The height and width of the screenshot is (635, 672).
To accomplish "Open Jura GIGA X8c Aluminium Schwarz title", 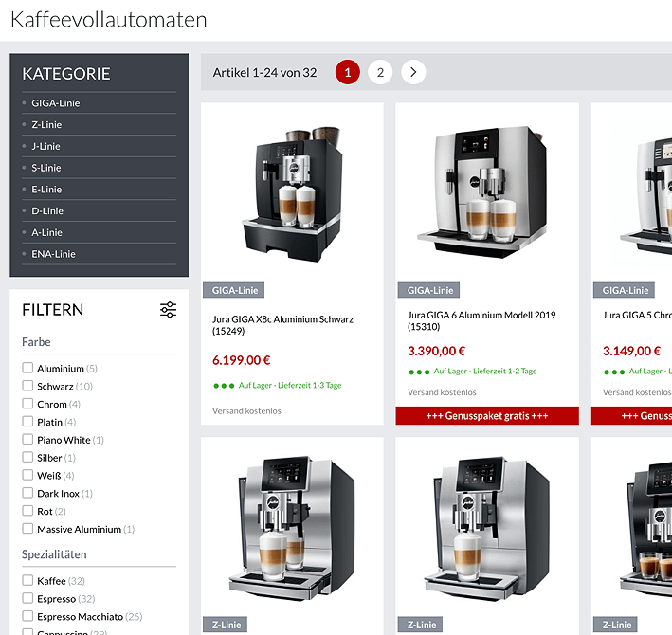I will point(282,325).
